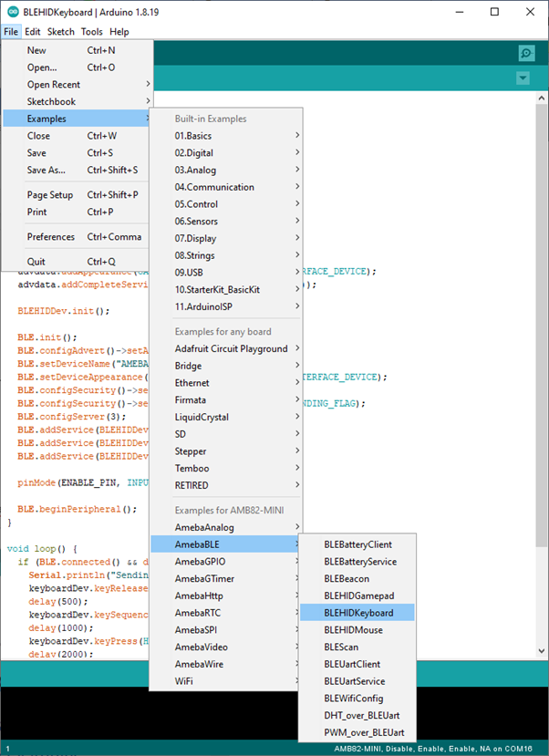
Task: Open the Tools menu
Action: click(91, 32)
